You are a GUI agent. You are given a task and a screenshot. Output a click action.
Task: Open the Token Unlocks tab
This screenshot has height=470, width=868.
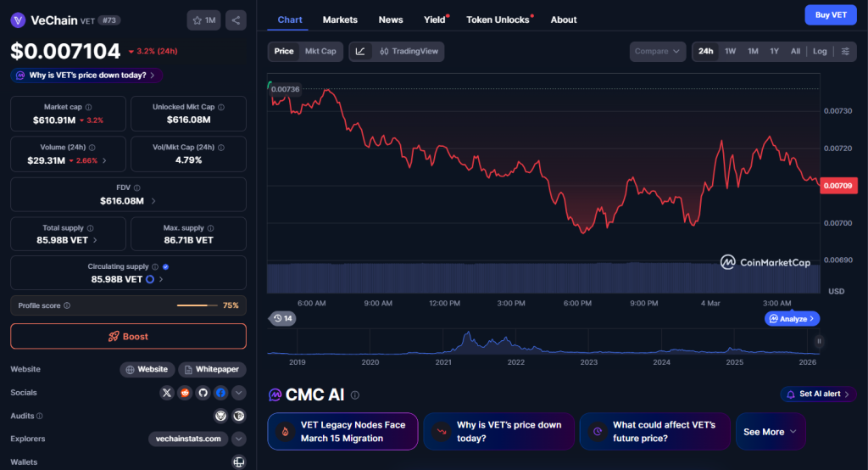pos(498,20)
